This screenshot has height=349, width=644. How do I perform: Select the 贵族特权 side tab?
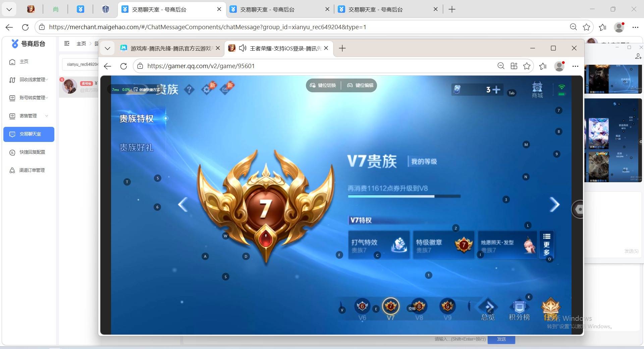point(137,118)
